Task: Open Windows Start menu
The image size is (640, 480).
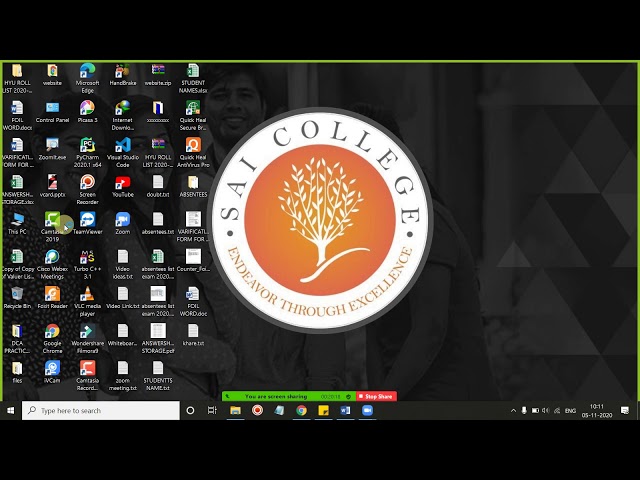Action: coord(11,410)
